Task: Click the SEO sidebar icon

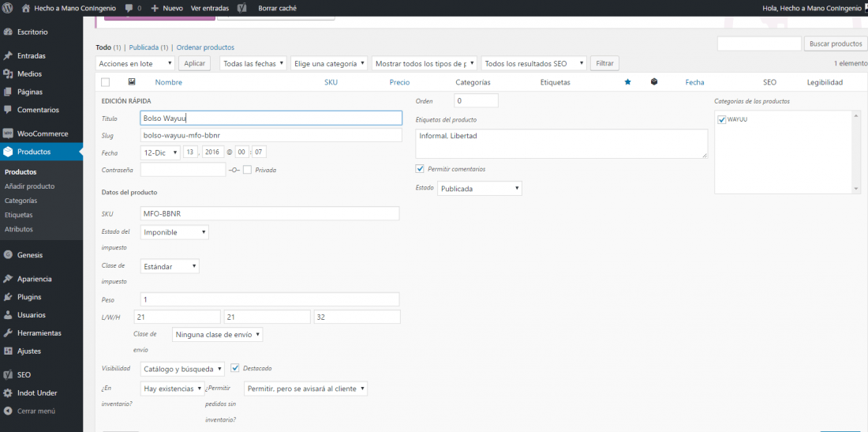Action: click(x=8, y=374)
